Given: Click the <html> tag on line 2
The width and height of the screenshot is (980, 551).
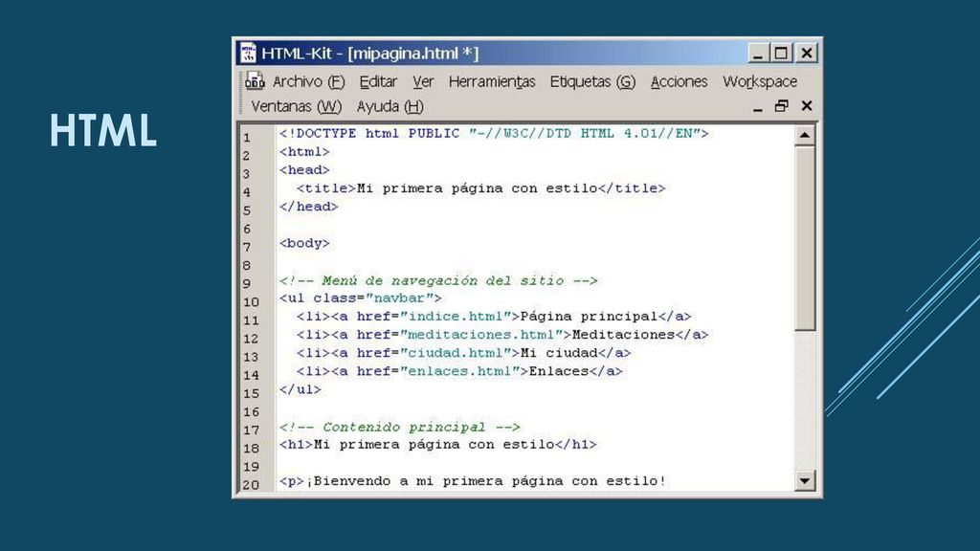Looking at the screenshot, I should 304,152.
